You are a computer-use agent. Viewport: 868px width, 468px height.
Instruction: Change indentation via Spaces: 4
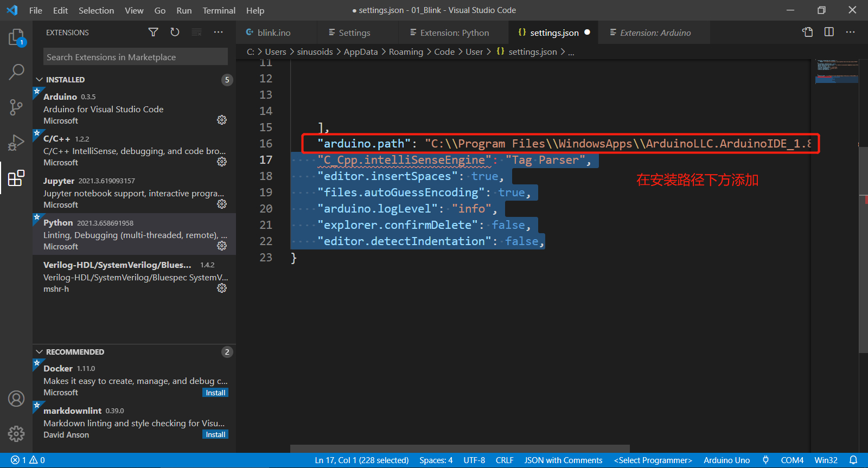coord(436,460)
